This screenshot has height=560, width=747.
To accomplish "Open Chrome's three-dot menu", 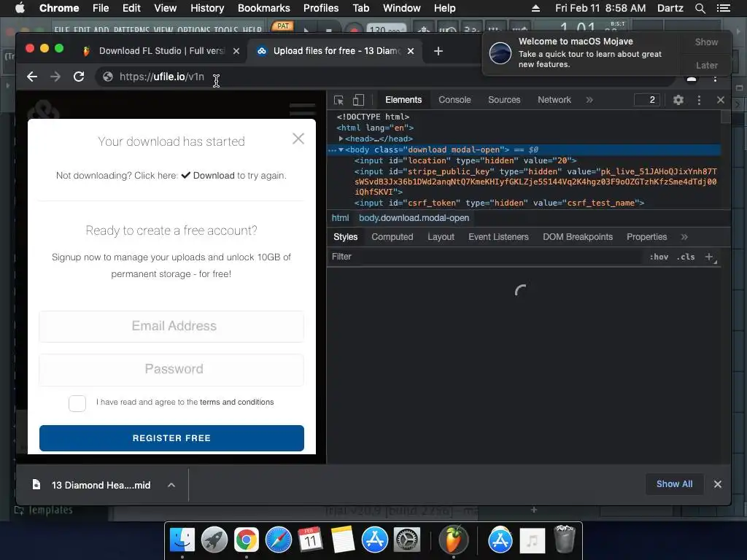I will (x=715, y=78).
